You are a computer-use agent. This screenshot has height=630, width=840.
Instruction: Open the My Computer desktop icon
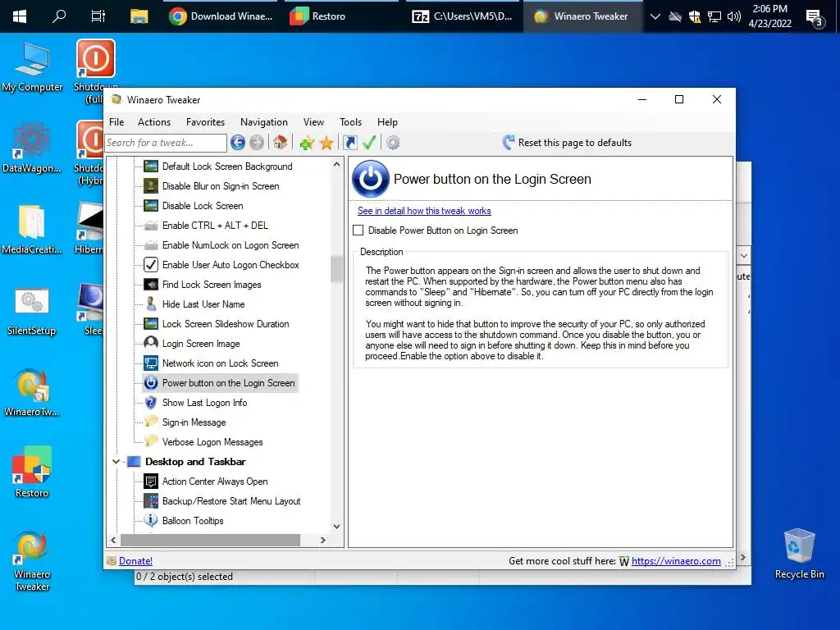coord(32,66)
